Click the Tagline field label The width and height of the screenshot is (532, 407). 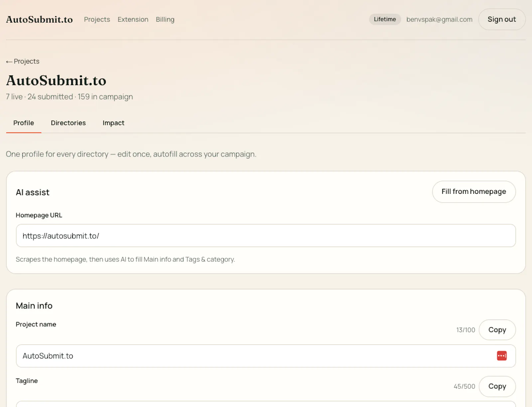pyautogui.click(x=27, y=381)
